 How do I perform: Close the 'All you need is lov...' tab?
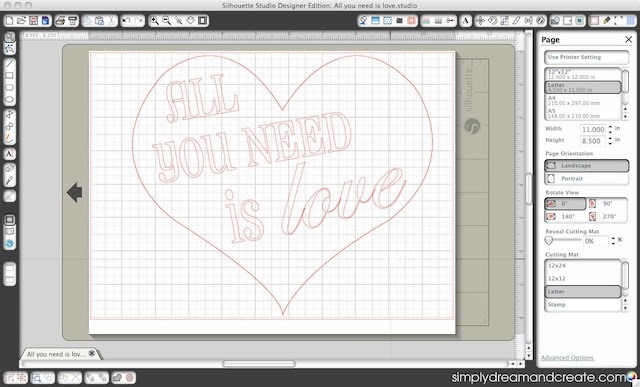pyautogui.click(x=92, y=354)
